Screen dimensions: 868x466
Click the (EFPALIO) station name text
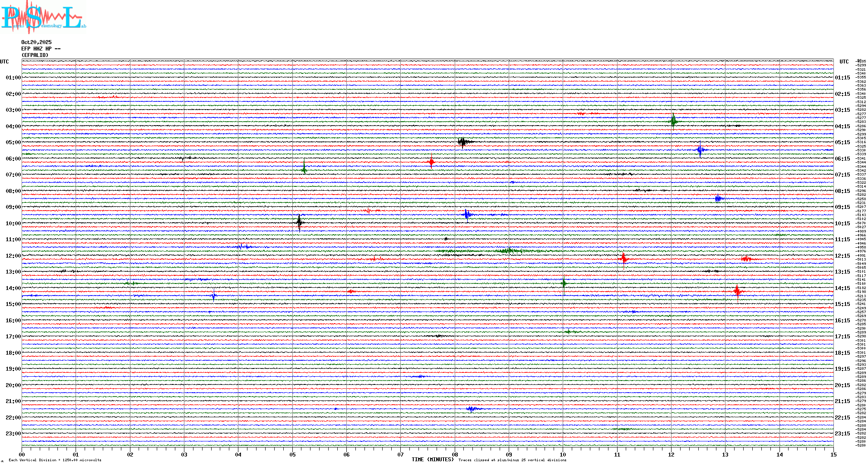click(35, 55)
